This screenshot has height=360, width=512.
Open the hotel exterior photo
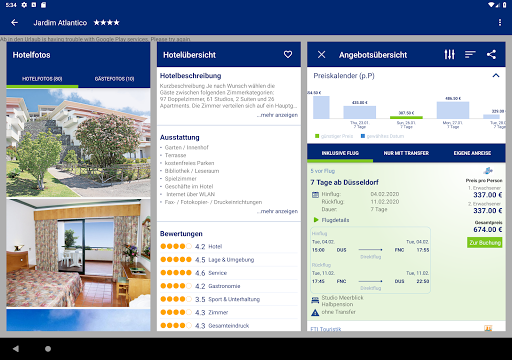[x=78, y=143]
